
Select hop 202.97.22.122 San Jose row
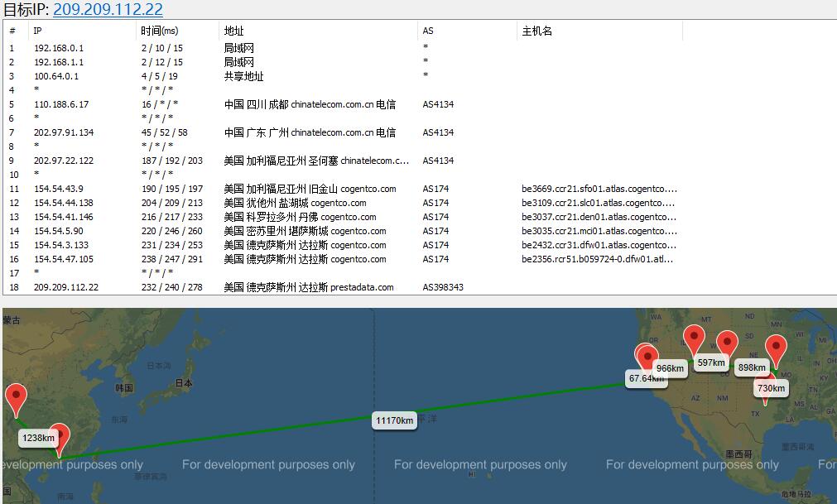click(344, 161)
